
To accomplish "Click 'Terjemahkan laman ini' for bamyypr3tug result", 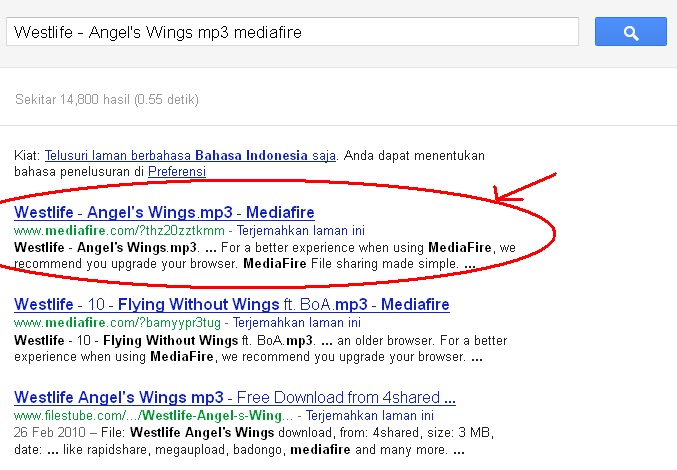I will point(297,322).
